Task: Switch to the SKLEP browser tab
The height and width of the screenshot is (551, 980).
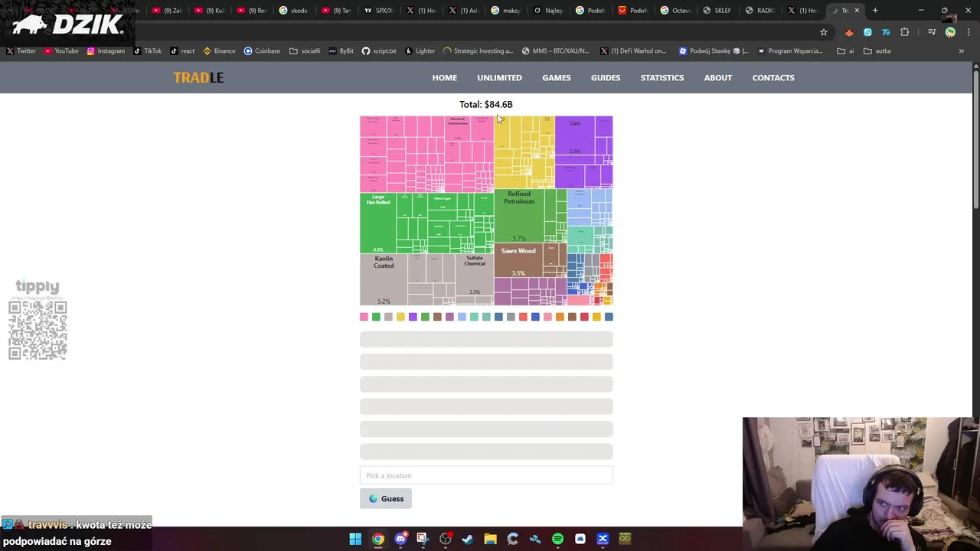Action: (717, 10)
